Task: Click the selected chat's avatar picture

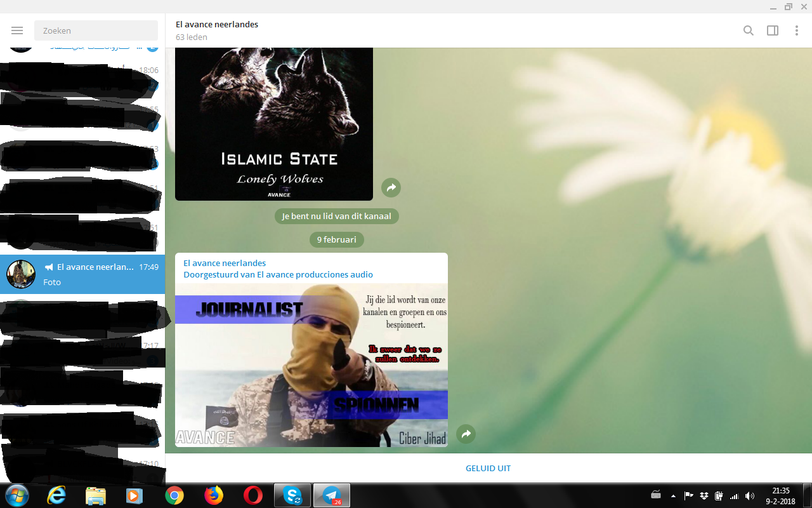Action: 21,274
